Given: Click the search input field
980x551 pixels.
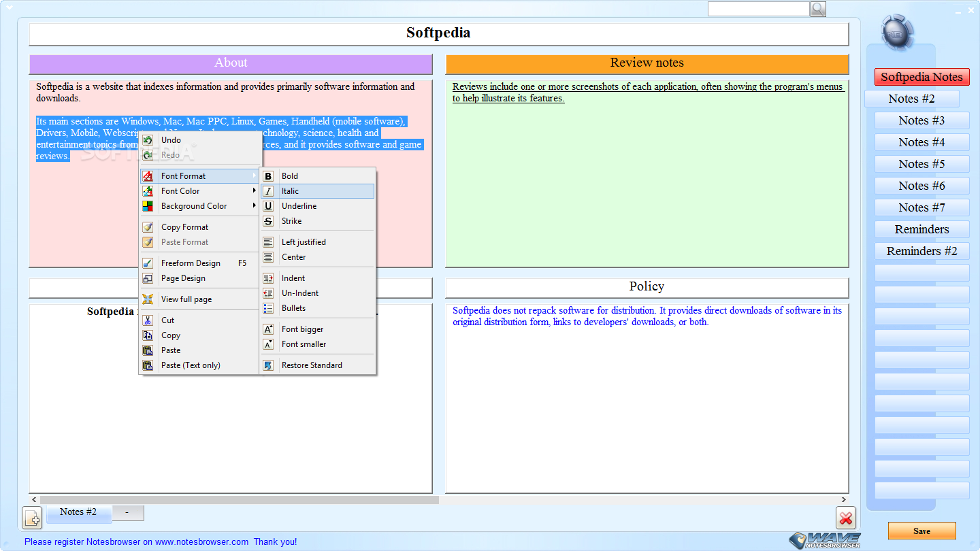Looking at the screenshot, I should [758, 9].
